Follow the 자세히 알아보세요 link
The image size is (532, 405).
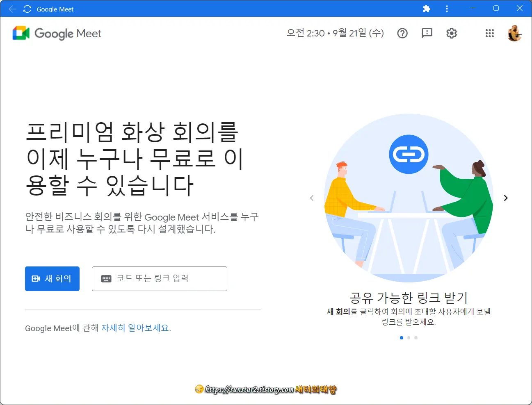[135, 328]
